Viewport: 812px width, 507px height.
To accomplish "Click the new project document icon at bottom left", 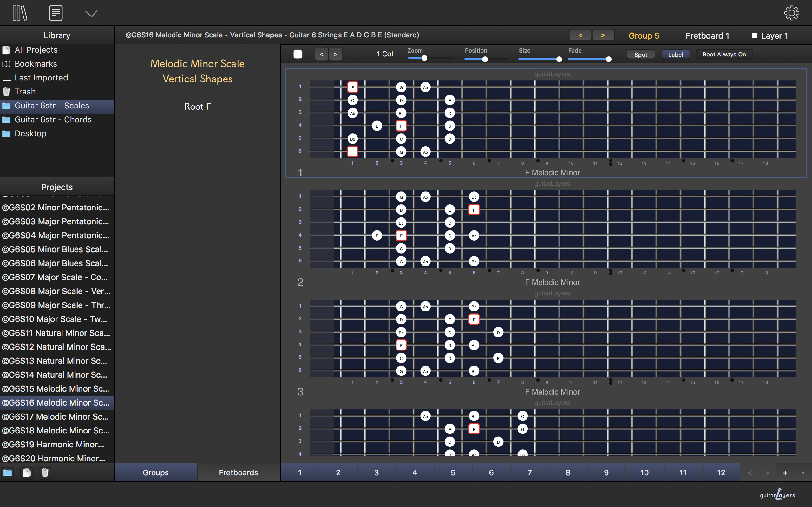I will coord(27,473).
